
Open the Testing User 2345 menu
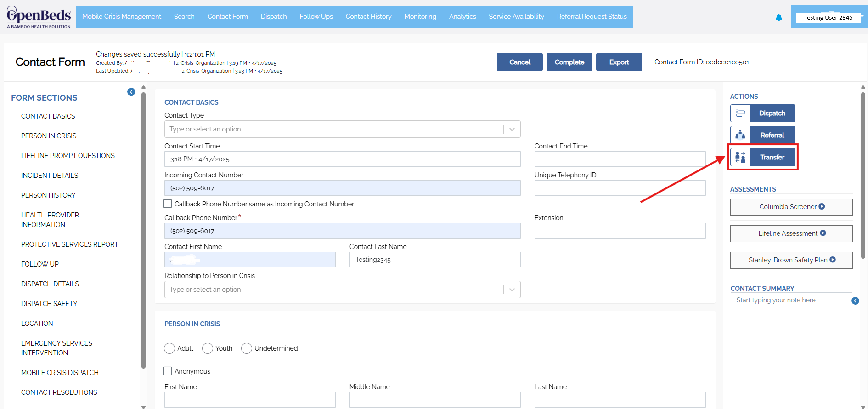[829, 17]
